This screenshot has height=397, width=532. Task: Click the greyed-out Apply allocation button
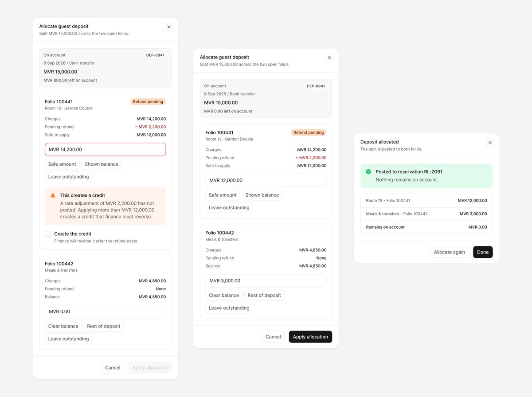(150, 368)
